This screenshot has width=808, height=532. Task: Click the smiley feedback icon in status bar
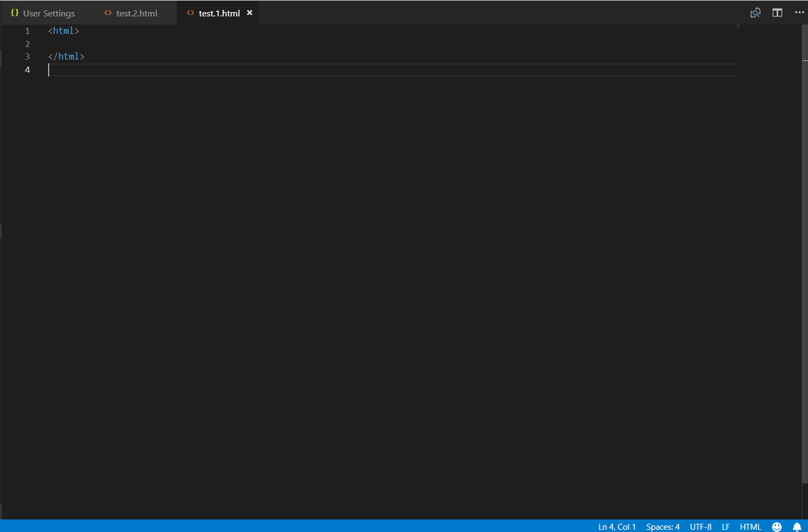pyautogui.click(x=776, y=527)
